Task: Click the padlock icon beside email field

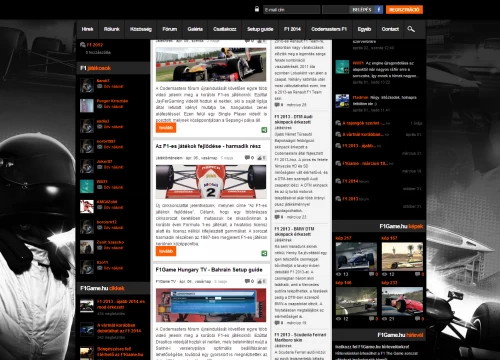Action: point(257,9)
